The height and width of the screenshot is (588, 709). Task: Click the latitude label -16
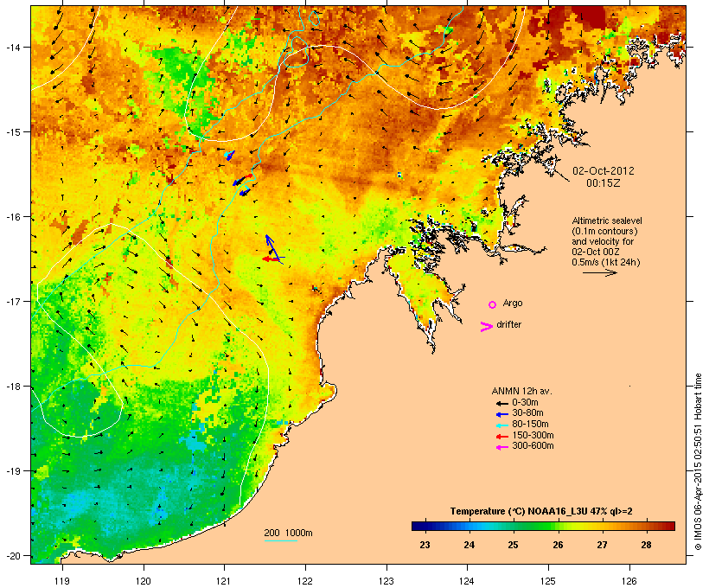coord(13,217)
